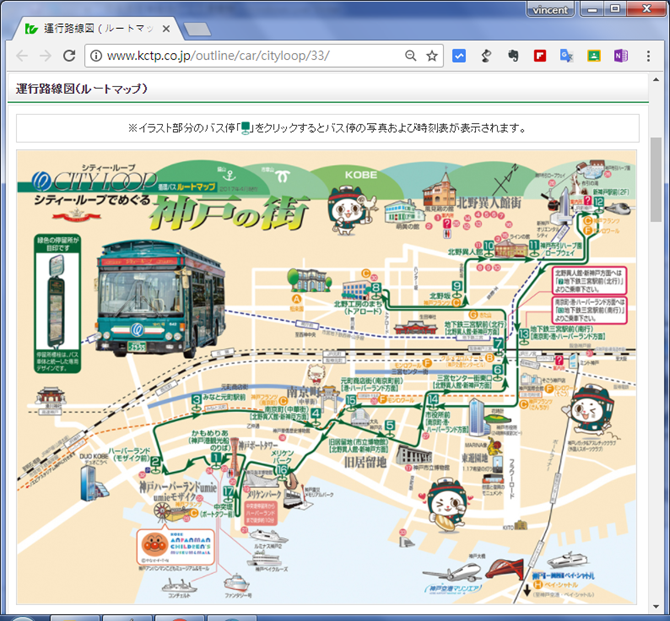Click the 旧居留地 district label
The width and height of the screenshot is (670, 621).
[x=365, y=462]
